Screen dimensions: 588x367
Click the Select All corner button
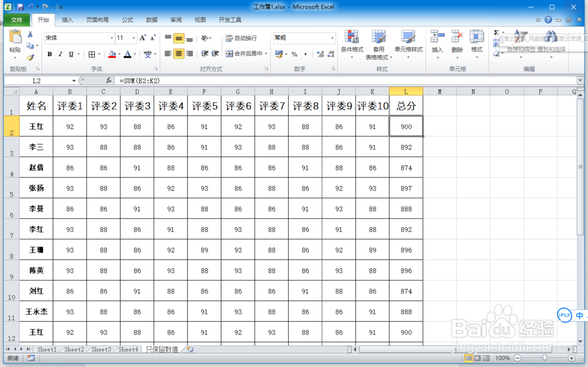click(11, 92)
